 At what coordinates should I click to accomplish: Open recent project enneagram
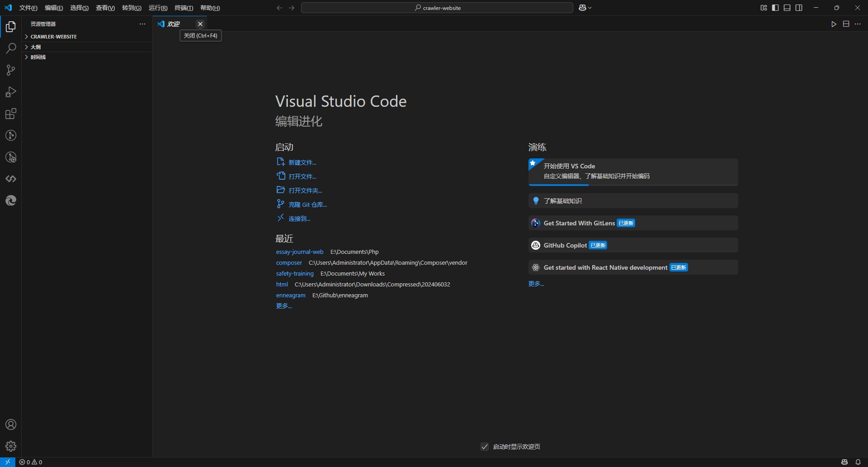click(291, 295)
